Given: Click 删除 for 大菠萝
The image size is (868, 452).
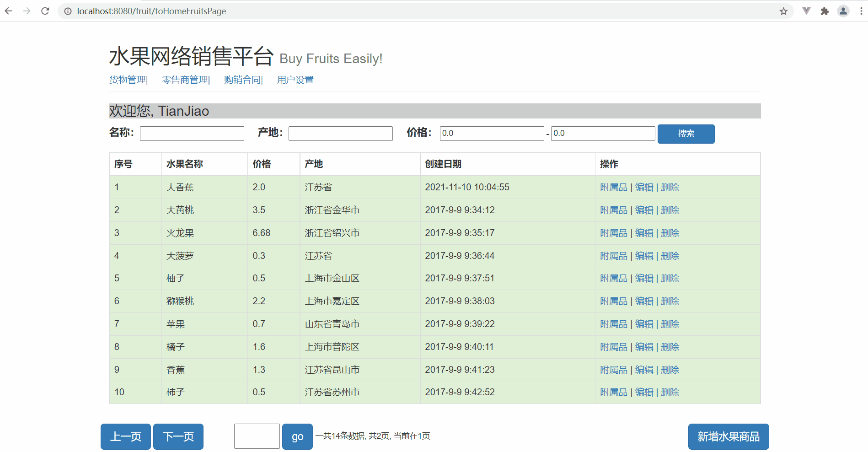Looking at the screenshot, I should click(670, 256).
